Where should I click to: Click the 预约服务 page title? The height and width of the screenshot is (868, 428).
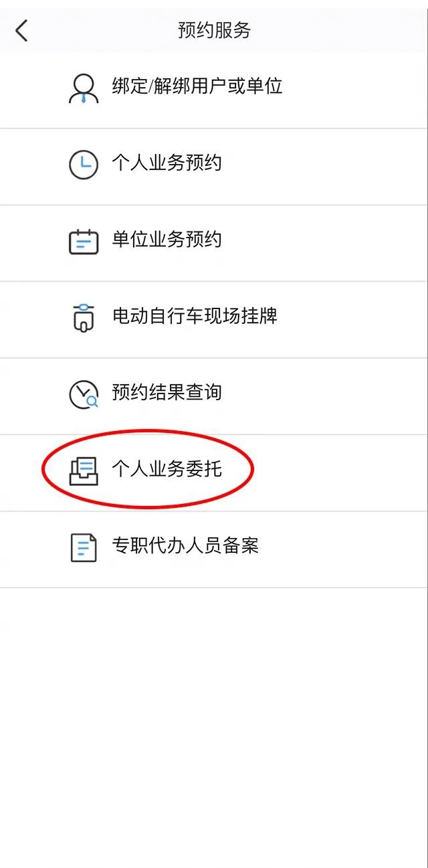(214, 30)
